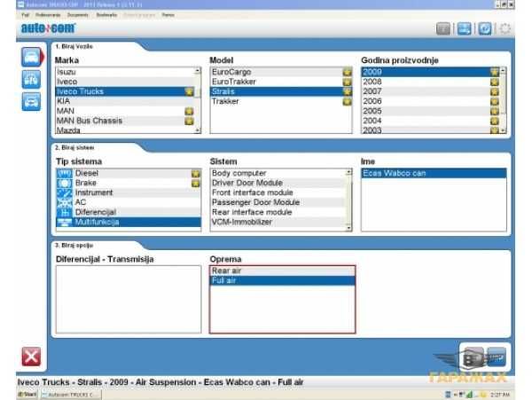532x400 pixels.
Task: Toggle favorite star for Stralis
Action: click(347, 91)
